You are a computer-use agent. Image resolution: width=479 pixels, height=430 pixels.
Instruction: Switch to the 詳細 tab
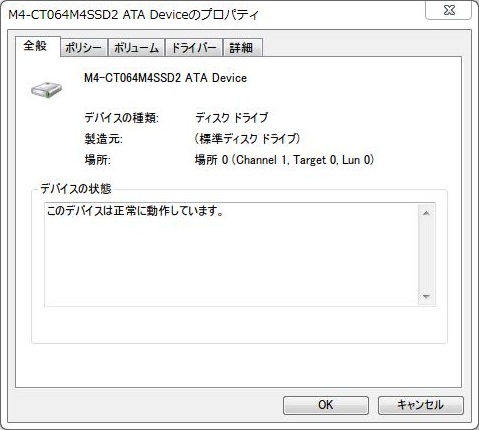click(242, 48)
